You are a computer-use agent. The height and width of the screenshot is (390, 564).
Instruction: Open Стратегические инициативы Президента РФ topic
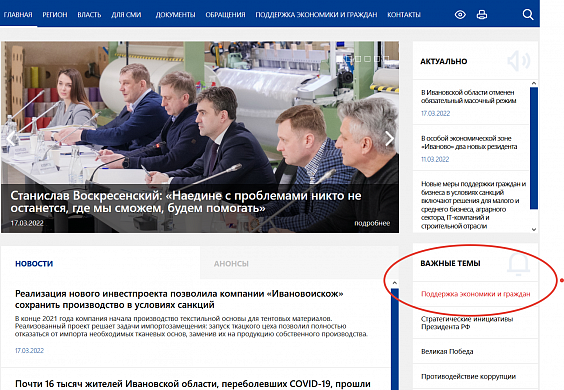pyautogui.click(x=467, y=323)
